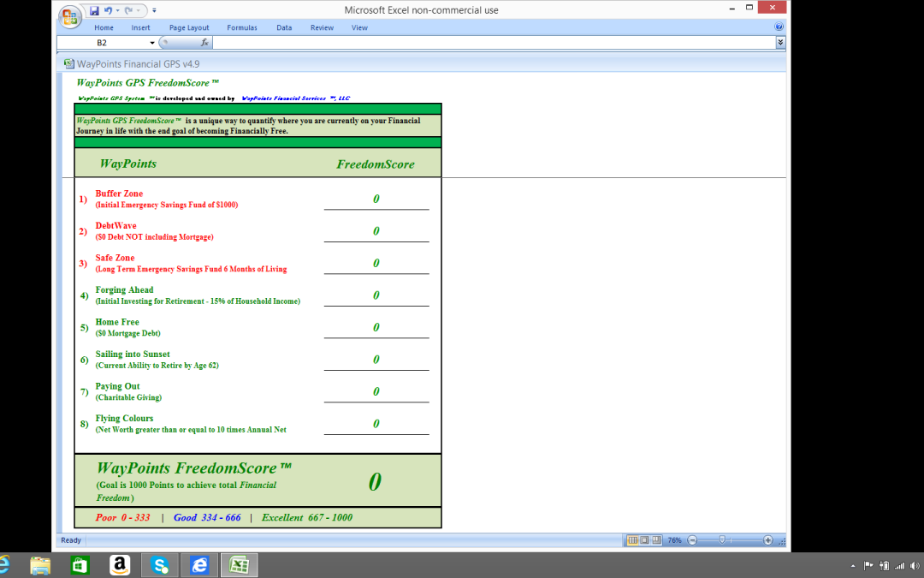924x578 pixels.
Task: Open File Explorer from the taskbar
Action: tap(40, 565)
